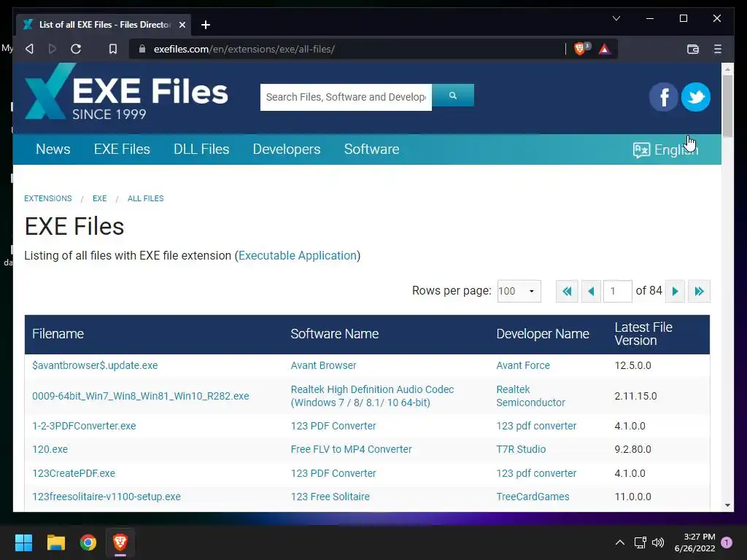The height and width of the screenshot is (560, 747).
Task: Open the News menu item
Action: (53, 149)
